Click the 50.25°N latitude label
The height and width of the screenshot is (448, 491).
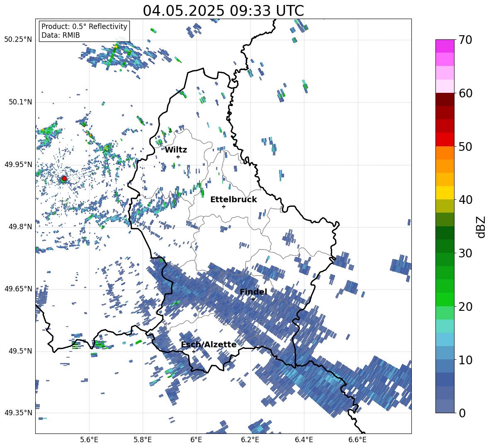18,40
